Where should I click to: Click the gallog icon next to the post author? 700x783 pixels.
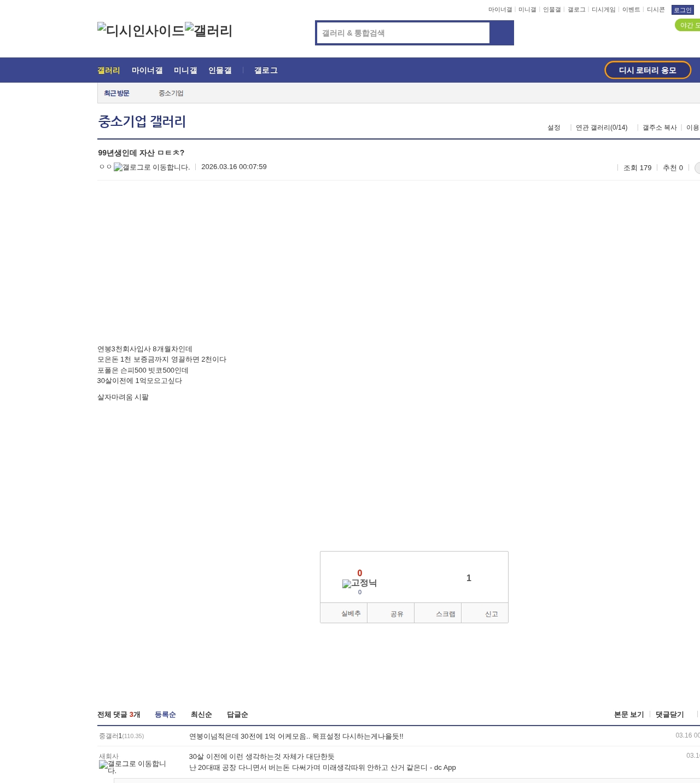click(x=151, y=167)
